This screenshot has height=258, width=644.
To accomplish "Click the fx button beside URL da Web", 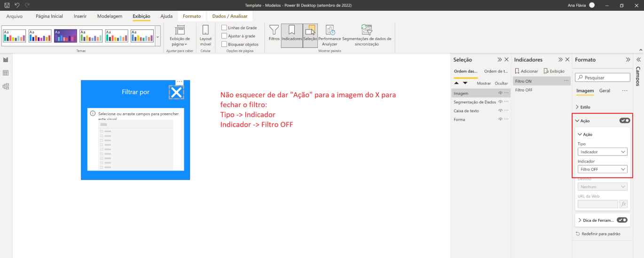I will tap(624, 204).
